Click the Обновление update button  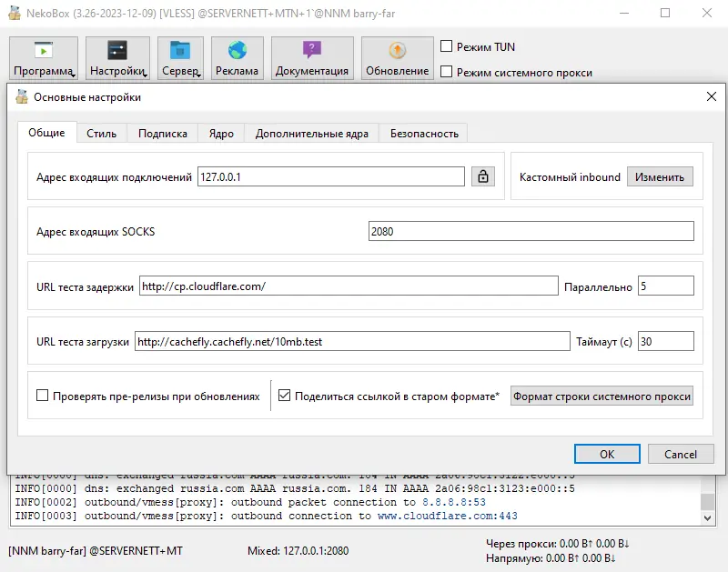click(398, 58)
